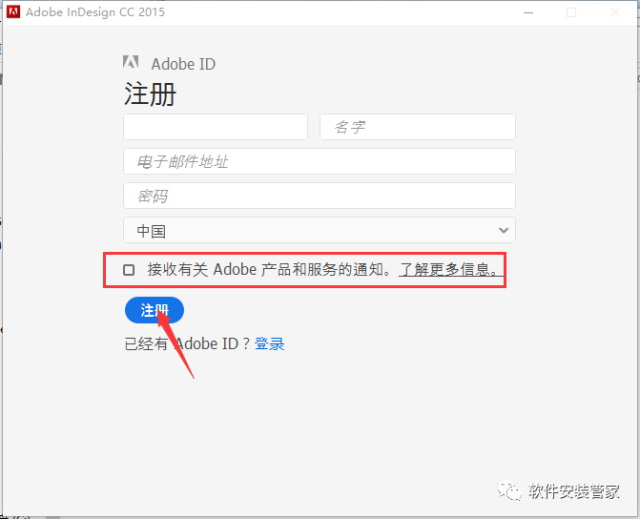
Task: Enable the Adobe product notifications checkbox
Action: (129, 270)
